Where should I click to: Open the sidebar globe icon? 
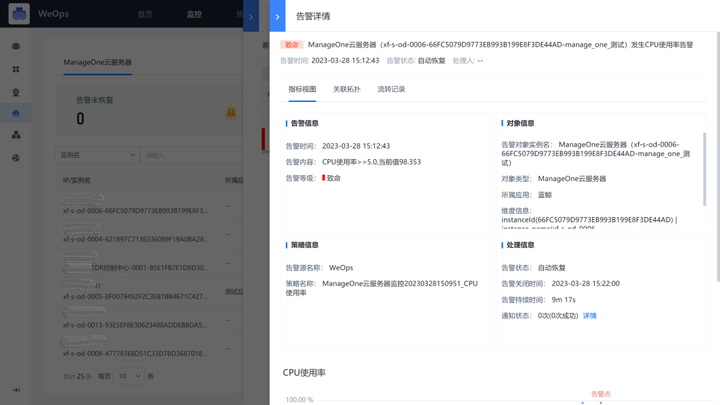click(16, 158)
